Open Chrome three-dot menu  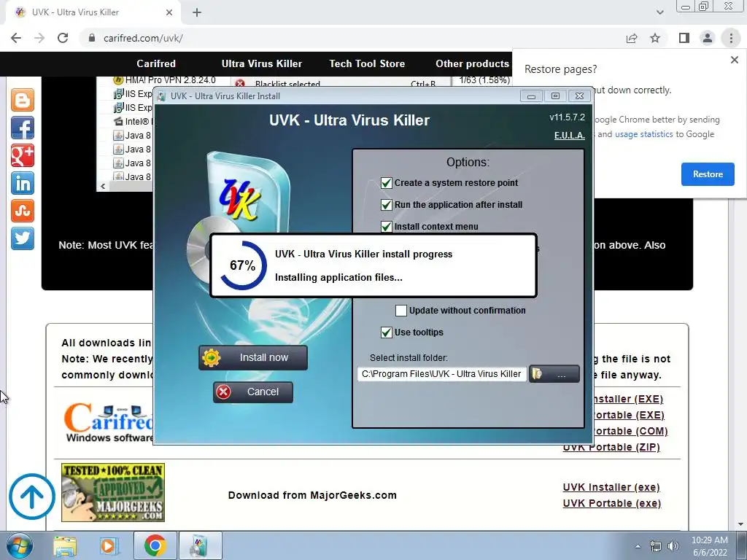[731, 38]
